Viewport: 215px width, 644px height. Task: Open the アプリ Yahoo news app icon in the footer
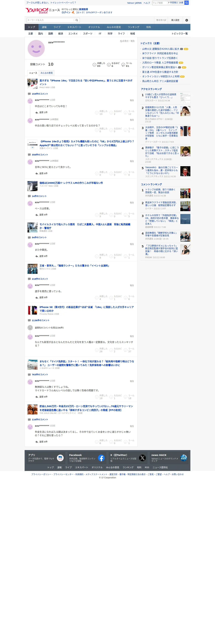coord(60,458)
